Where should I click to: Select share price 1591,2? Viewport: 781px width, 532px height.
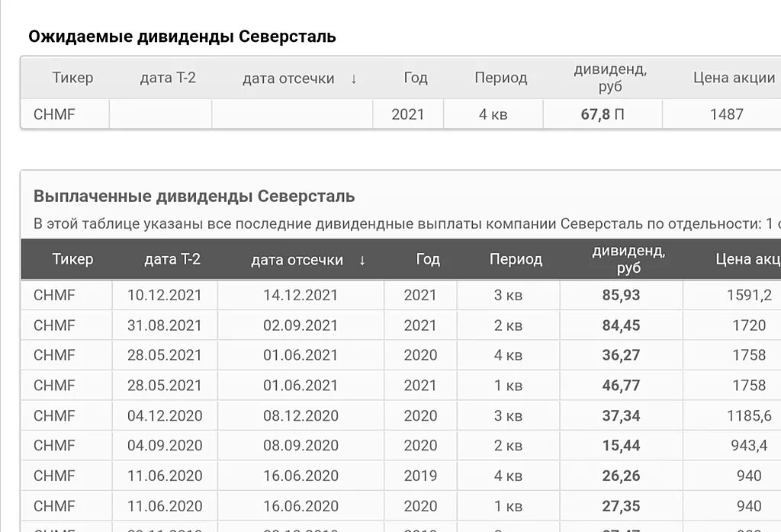point(749,295)
